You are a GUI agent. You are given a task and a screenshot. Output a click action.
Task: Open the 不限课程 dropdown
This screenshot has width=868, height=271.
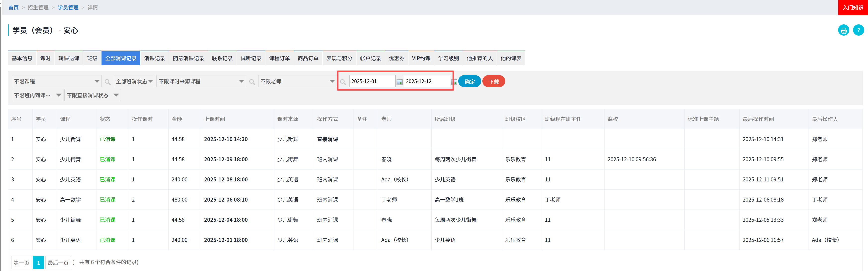click(x=55, y=81)
